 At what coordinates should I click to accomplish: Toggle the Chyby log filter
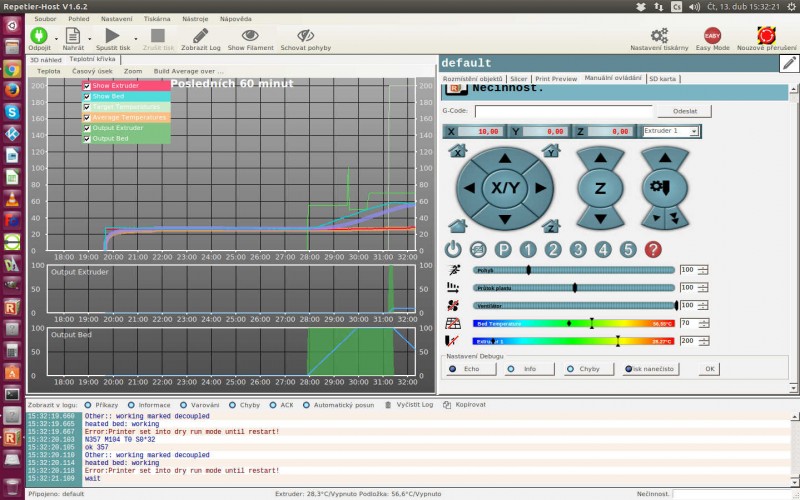click(232, 405)
